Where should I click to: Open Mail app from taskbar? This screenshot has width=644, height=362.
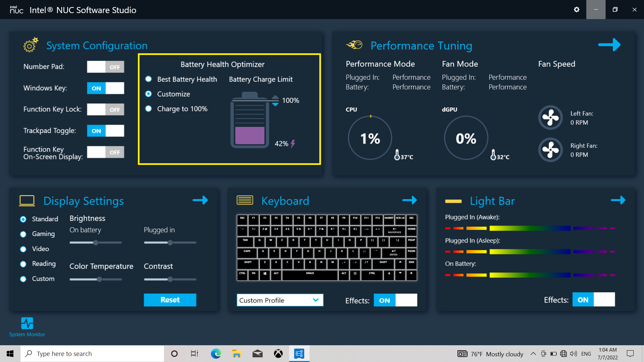(x=257, y=354)
